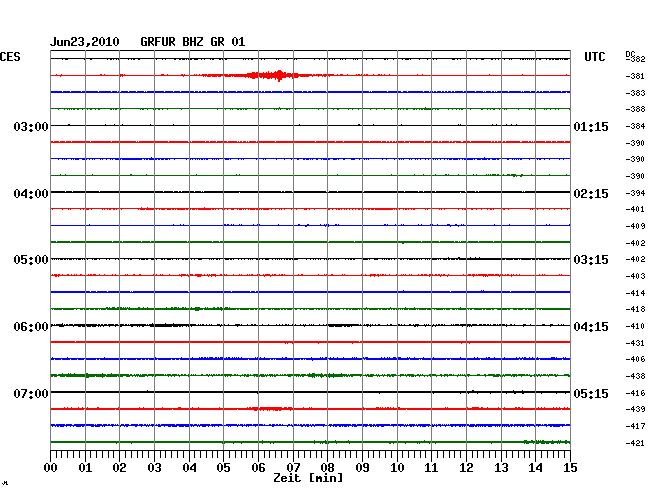Select minute 03 on the time axis

click(154, 468)
